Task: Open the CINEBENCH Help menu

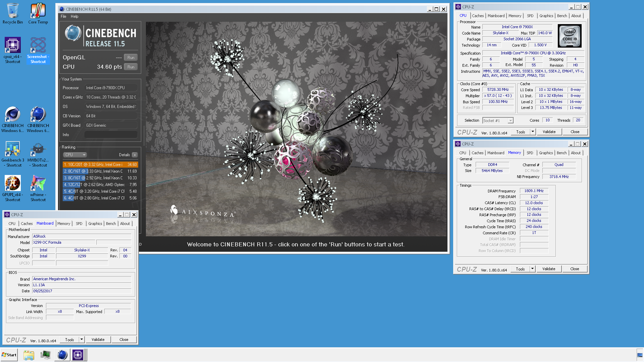Action: click(x=74, y=16)
